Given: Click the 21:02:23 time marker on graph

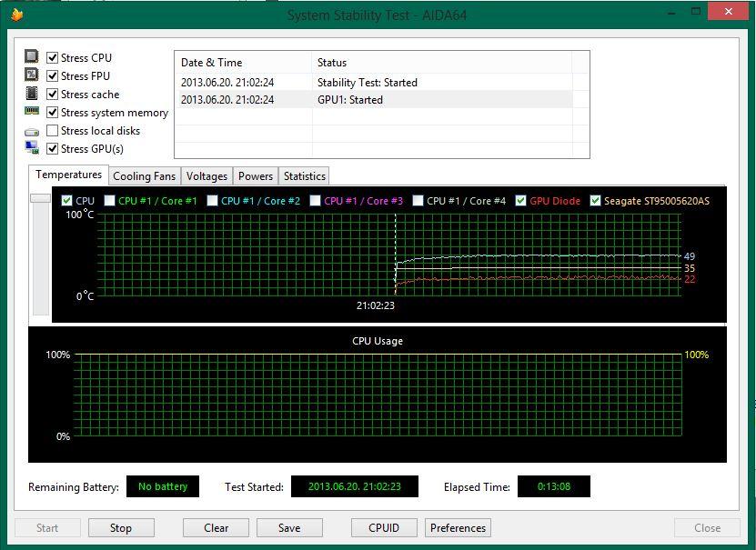Looking at the screenshot, I should click(376, 305).
